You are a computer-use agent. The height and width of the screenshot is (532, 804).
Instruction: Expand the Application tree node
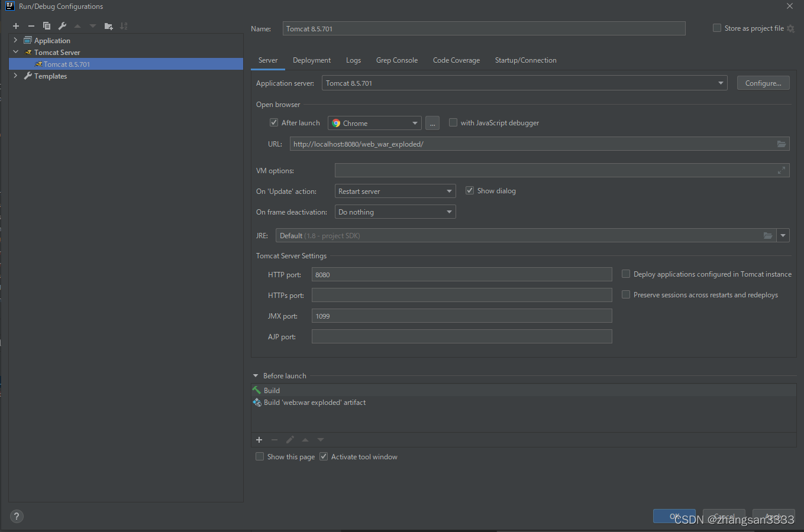click(15, 40)
